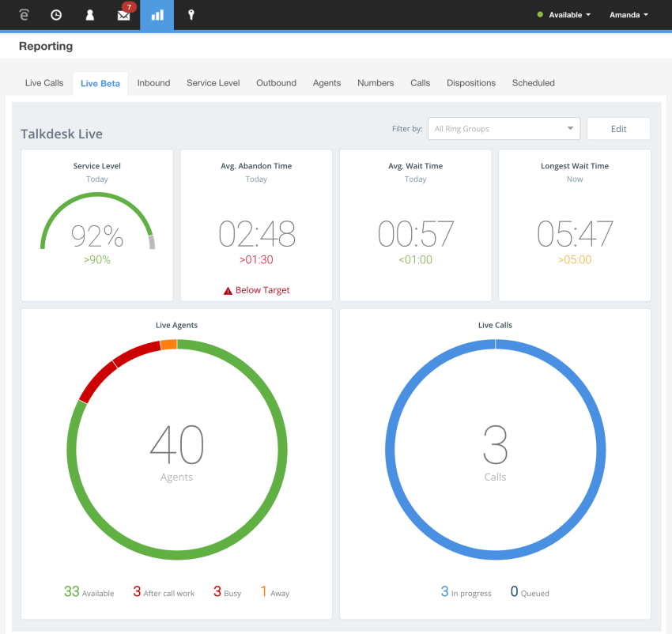Image resolution: width=672 pixels, height=634 pixels.
Task: Open the Inbound tab
Action: tap(153, 83)
